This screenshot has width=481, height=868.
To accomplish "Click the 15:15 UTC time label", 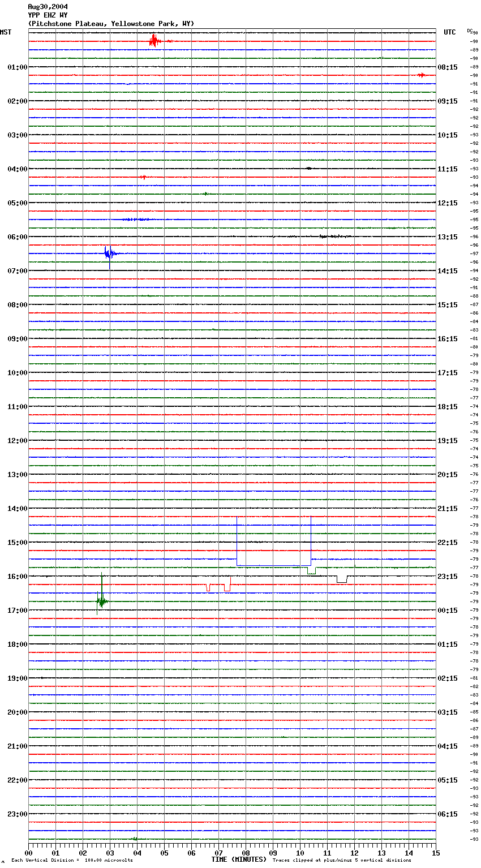I will [x=448, y=305].
